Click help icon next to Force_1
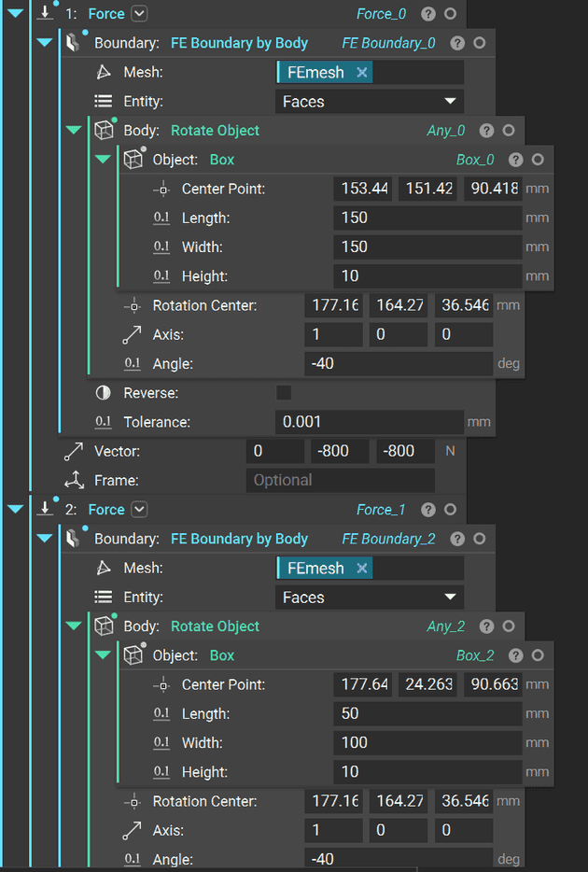 (x=427, y=510)
